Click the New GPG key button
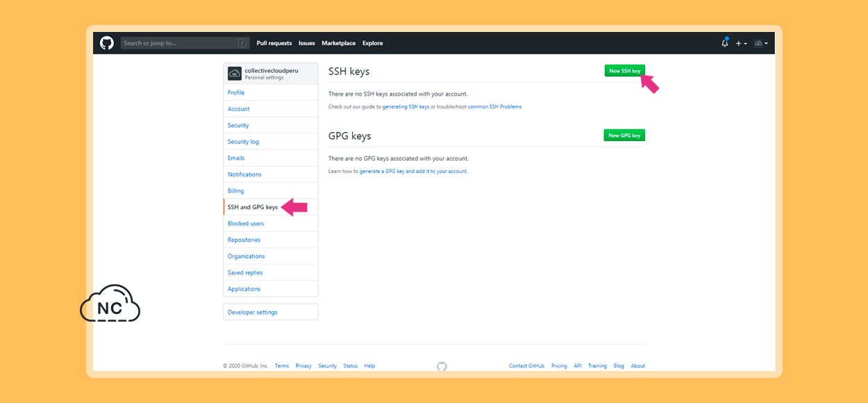The image size is (868, 403). click(624, 135)
